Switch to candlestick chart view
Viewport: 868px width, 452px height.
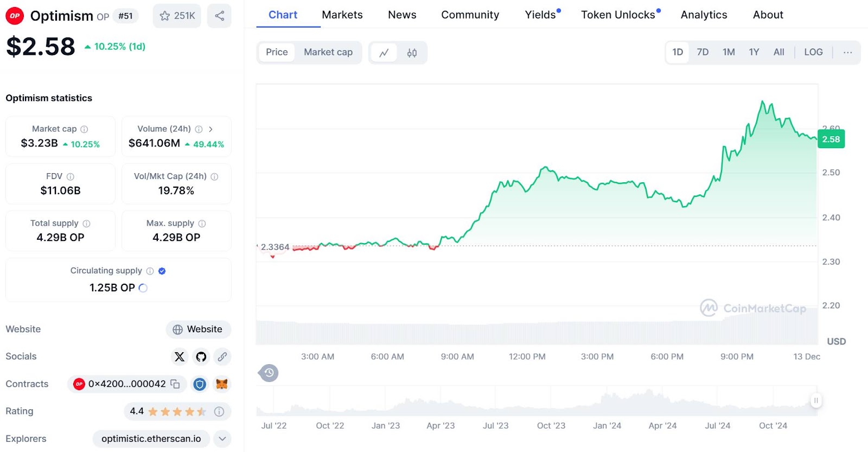[412, 53]
